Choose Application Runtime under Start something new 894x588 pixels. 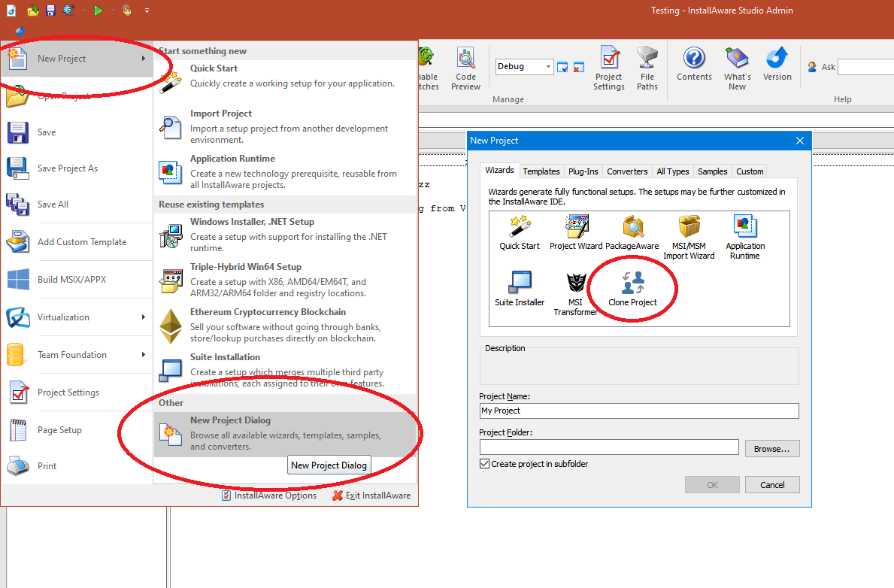285,171
